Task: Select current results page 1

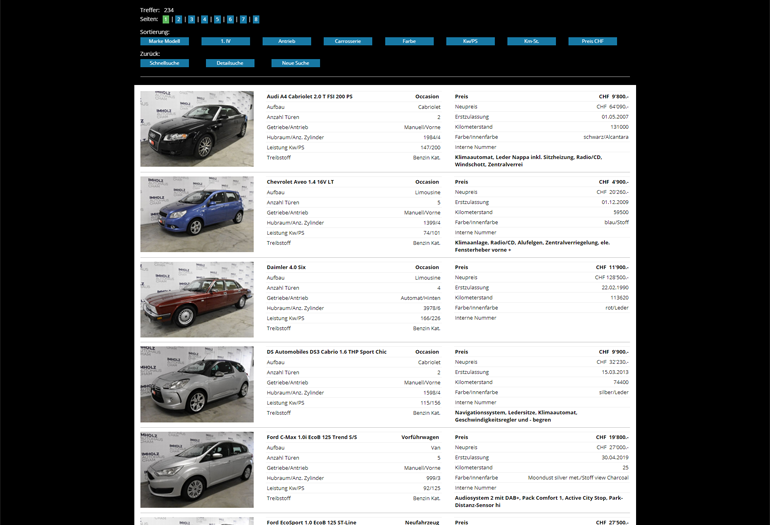Action: pyautogui.click(x=166, y=19)
